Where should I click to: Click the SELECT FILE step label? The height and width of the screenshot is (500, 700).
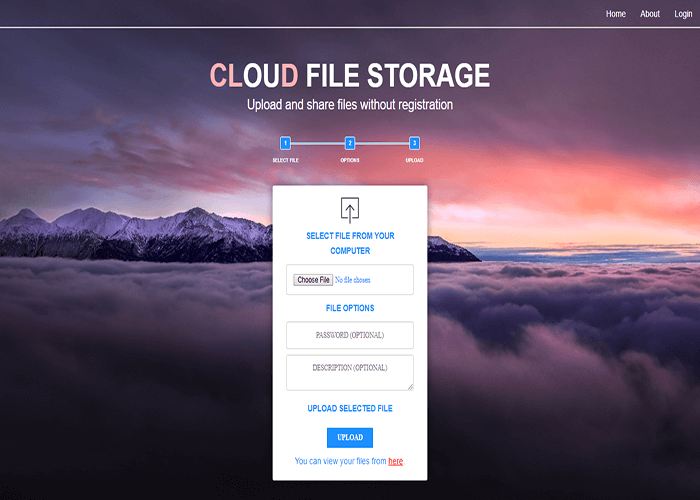click(x=285, y=160)
